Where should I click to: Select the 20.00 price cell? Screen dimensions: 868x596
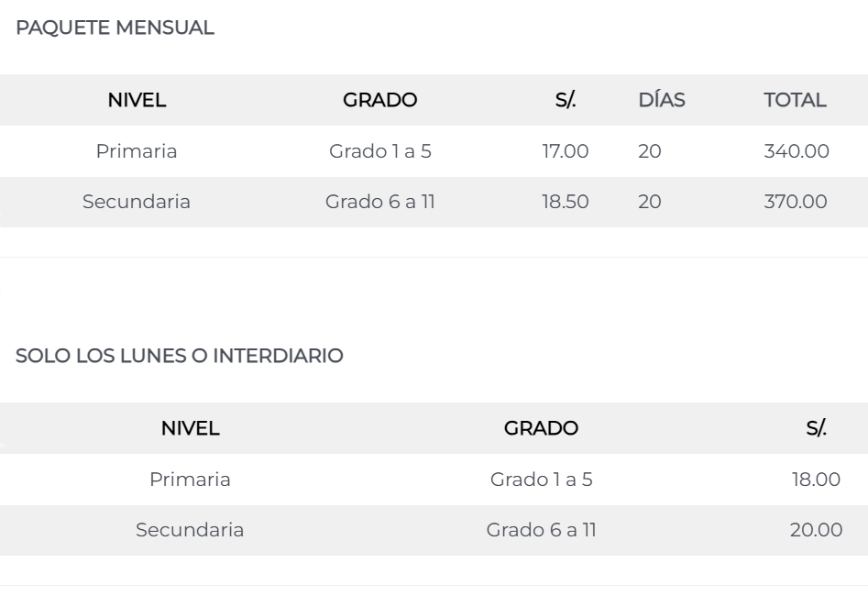[818, 529]
